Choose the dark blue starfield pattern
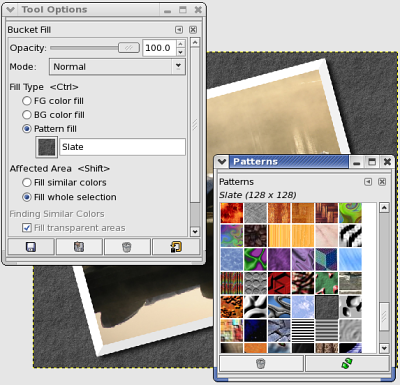Screen dimensions: 400x385 coord(255,330)
